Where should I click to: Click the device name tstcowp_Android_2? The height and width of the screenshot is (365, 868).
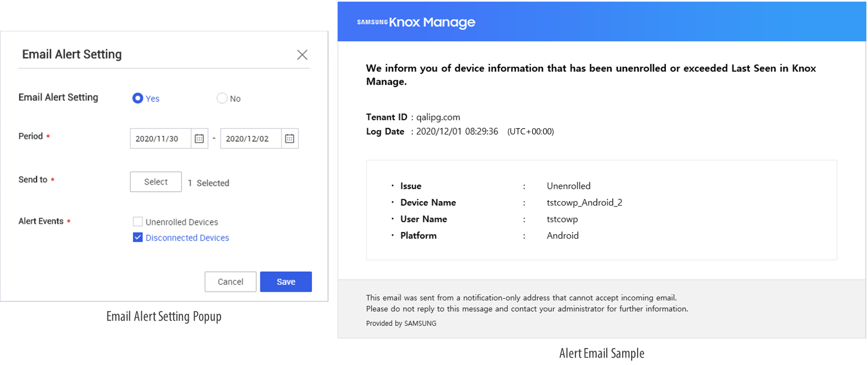tap(584, 203)
